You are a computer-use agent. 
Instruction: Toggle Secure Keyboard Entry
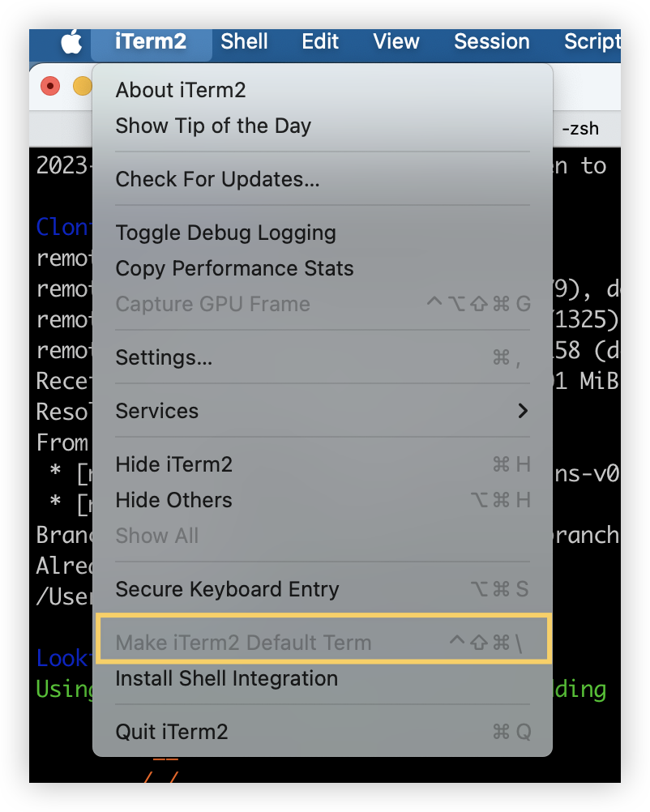coord(227,589)
